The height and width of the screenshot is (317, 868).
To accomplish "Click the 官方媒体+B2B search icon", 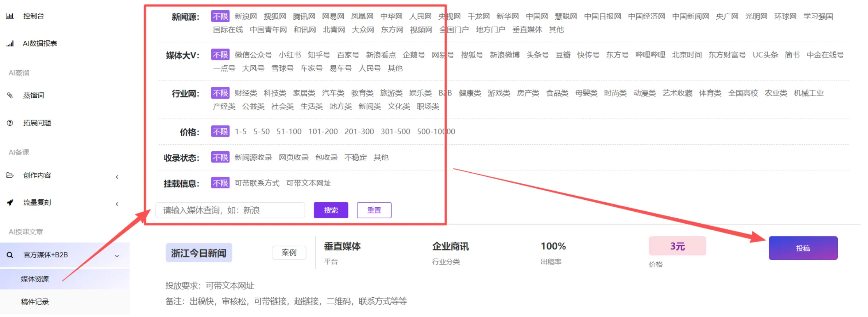I will (x=10, y=255).
